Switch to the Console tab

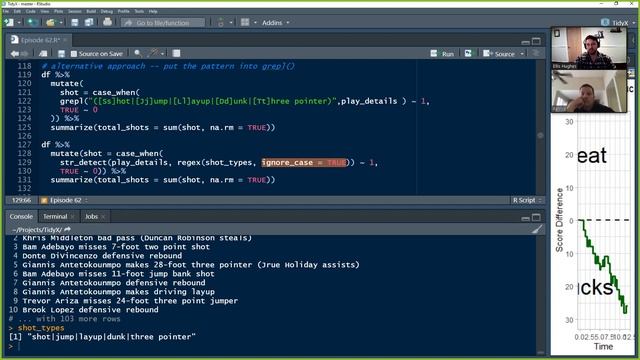(21, 217)
